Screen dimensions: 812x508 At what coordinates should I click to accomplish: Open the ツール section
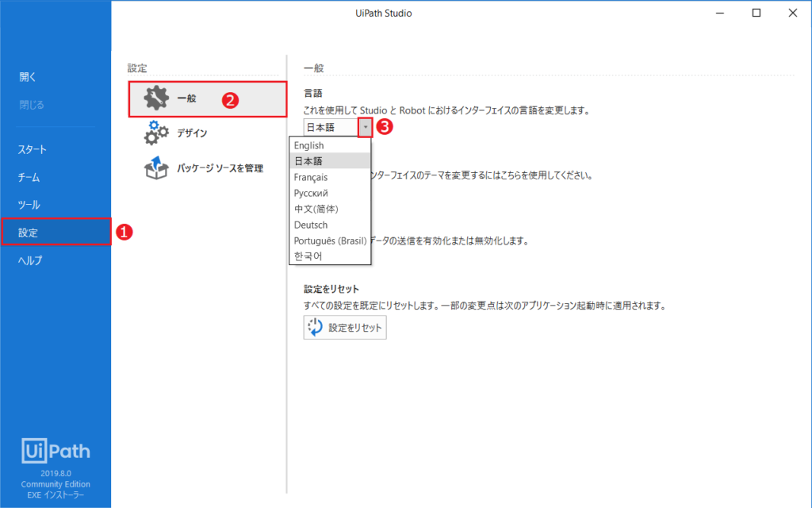click(29, 205)
